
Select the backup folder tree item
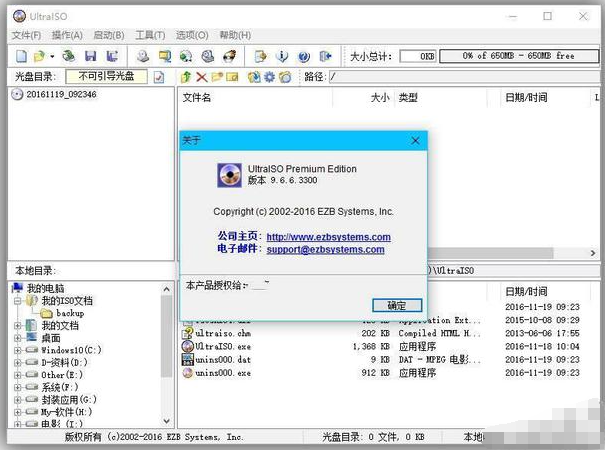click(x=70, y=313)
